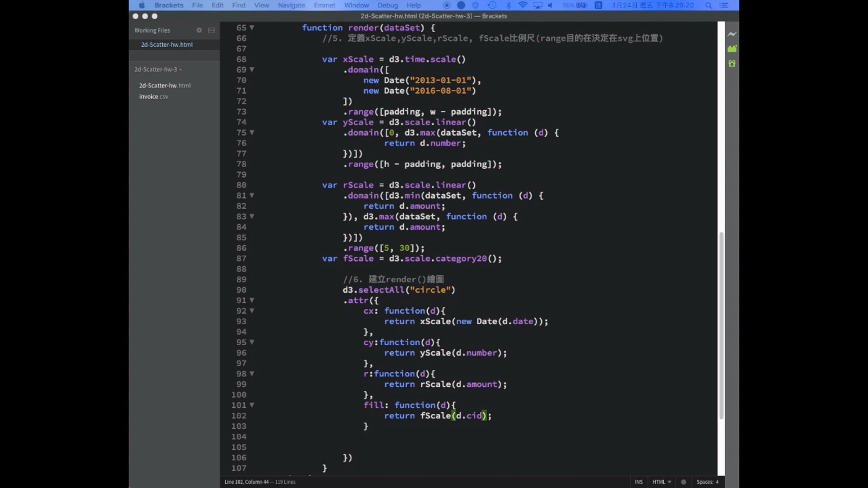Collapse fold triangle at line 81

coord(252,195)
